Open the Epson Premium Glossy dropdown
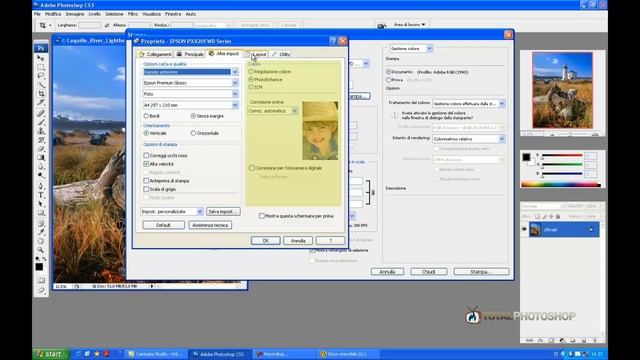This screenshot has height=360, width=640. tap(235, 83)
